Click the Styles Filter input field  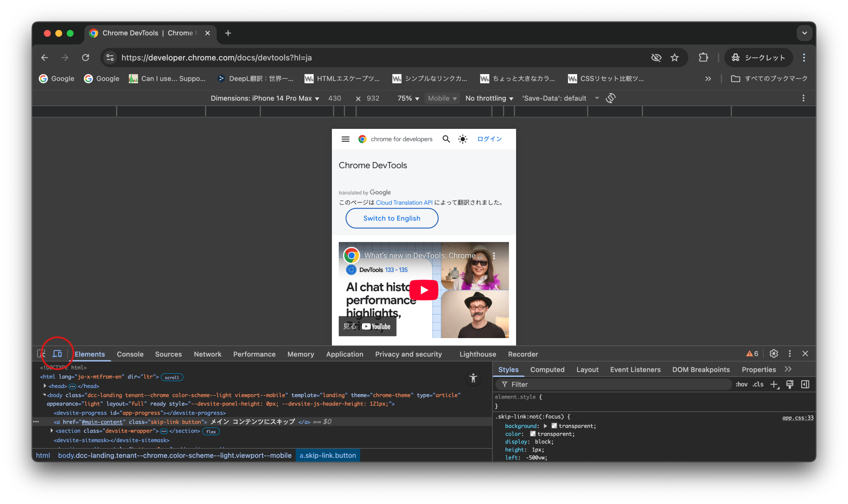click(613, 384)
